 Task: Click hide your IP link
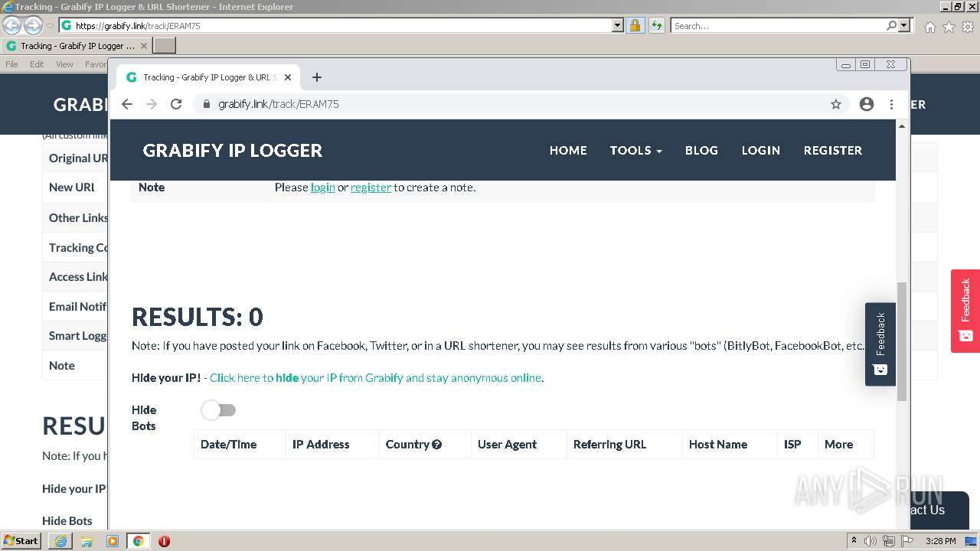pos(375,378)
